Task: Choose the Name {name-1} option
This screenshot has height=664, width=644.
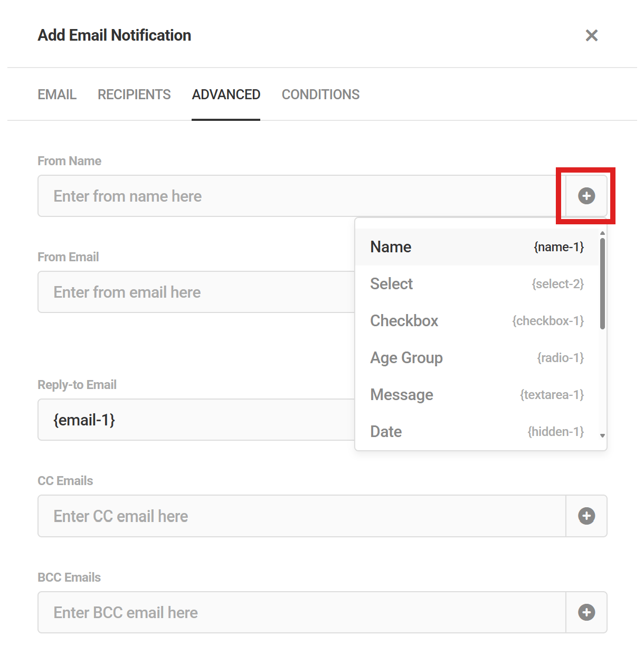Action: coord(477,247)
